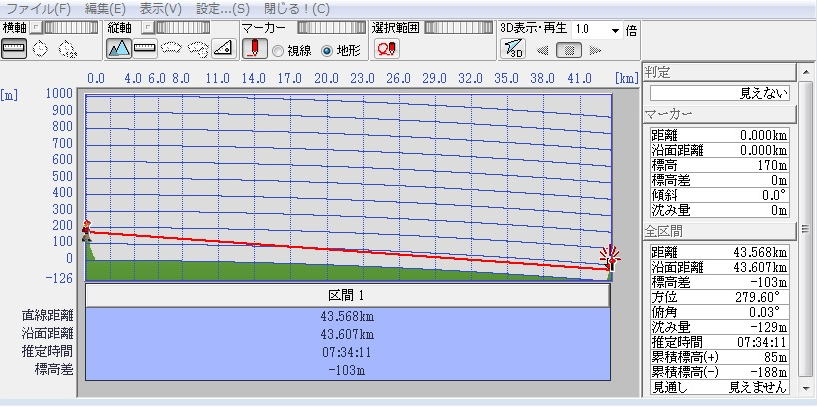Adjust the 縦軸 zoom slider

pyautogui.click(x=183, y=27)
